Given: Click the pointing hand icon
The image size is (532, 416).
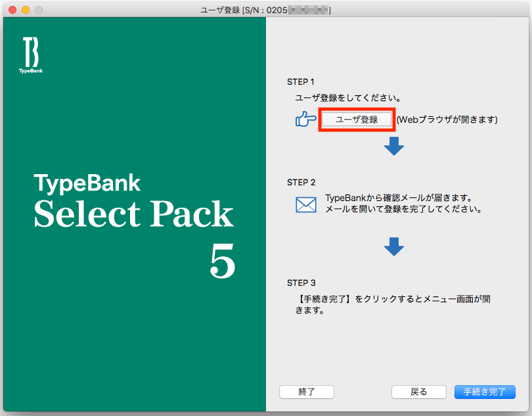Looking at the screenshot, I should point(305,119).
